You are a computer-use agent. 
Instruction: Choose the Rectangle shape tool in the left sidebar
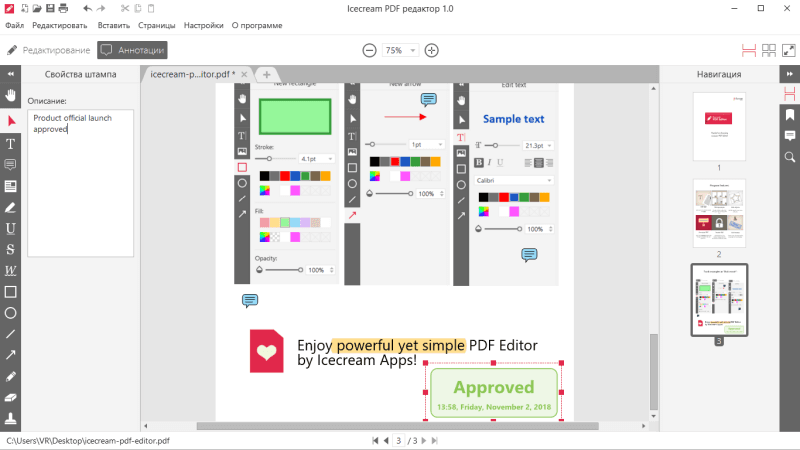[10, 292]
